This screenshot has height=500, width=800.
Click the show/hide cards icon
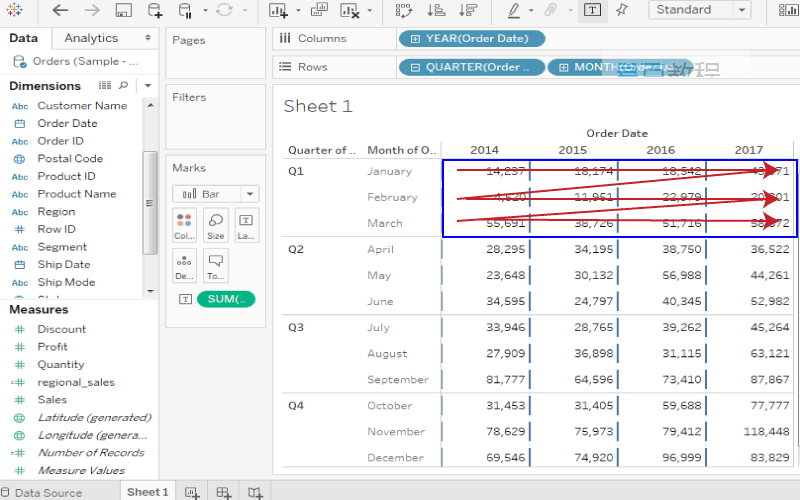tap(788, 10)
